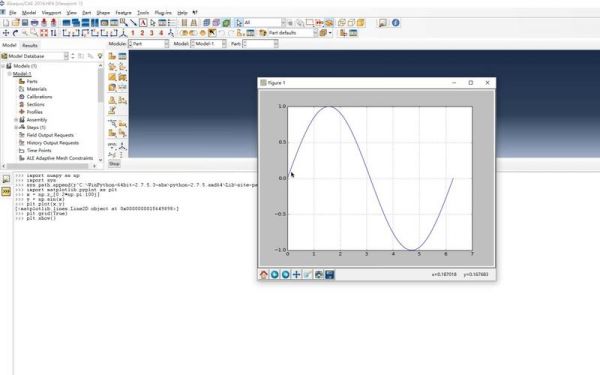Viewport: 600px width, 375px height.
Task: Reset plot view with the Home icon
Action: (x=264, y=274)
